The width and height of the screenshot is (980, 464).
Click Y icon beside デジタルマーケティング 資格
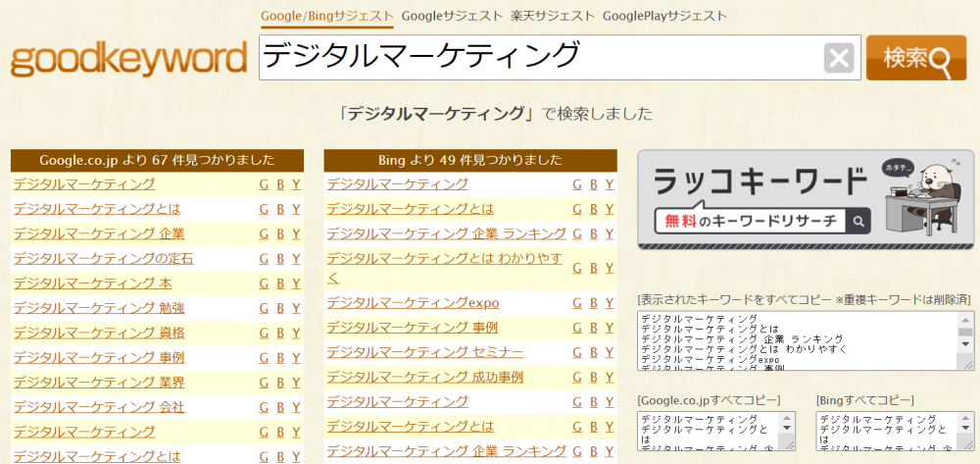296,333
